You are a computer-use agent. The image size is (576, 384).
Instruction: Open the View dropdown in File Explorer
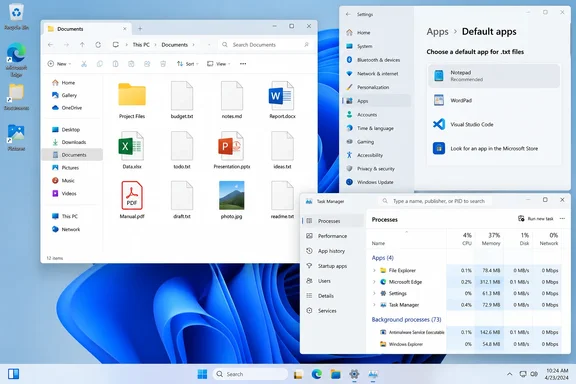[x=219, y=64]
